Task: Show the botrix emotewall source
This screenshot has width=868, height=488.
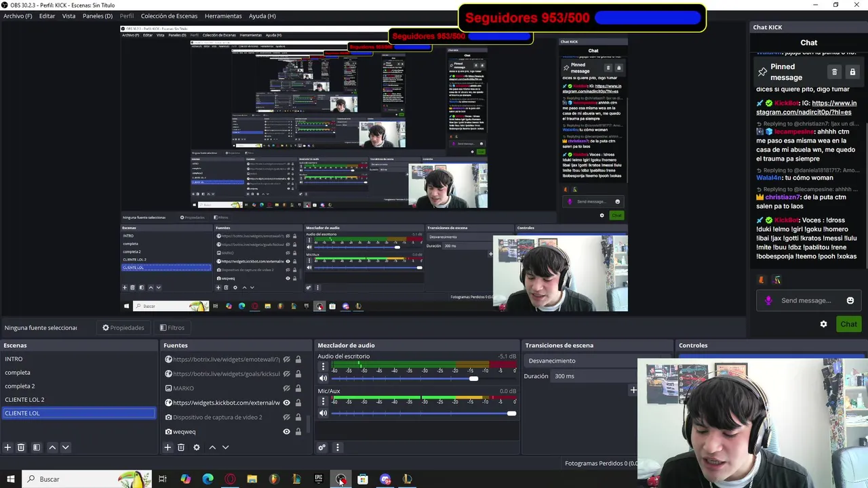Action: tap(286, 360)
